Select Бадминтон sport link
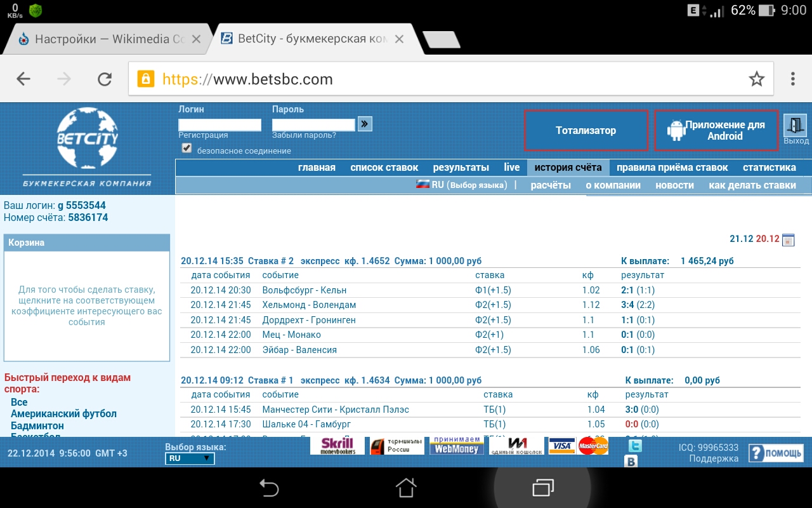The image size is (812, 508). point(37,425)
